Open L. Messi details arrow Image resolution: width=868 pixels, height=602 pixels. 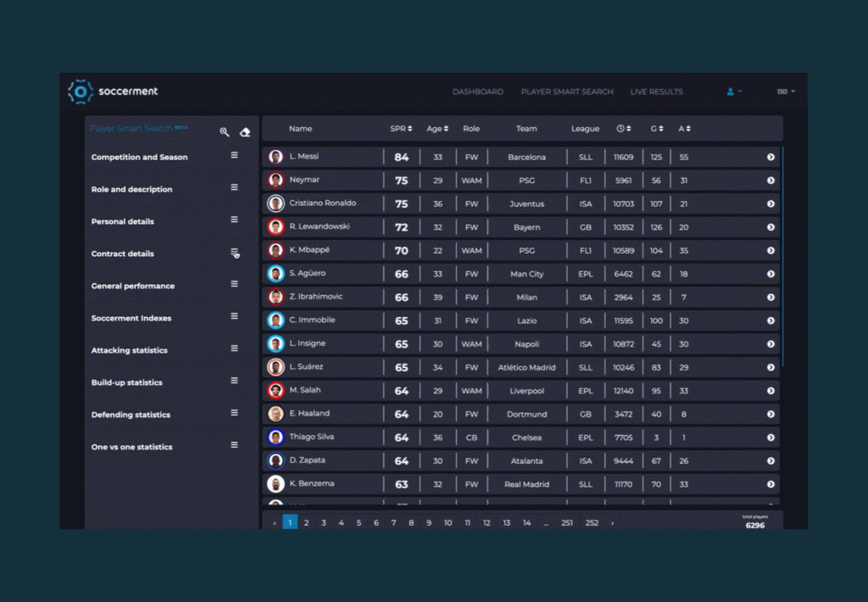771,158
